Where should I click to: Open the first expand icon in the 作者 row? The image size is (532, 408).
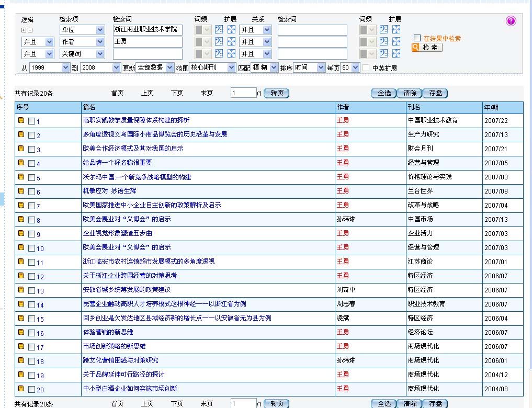(219, 41)
